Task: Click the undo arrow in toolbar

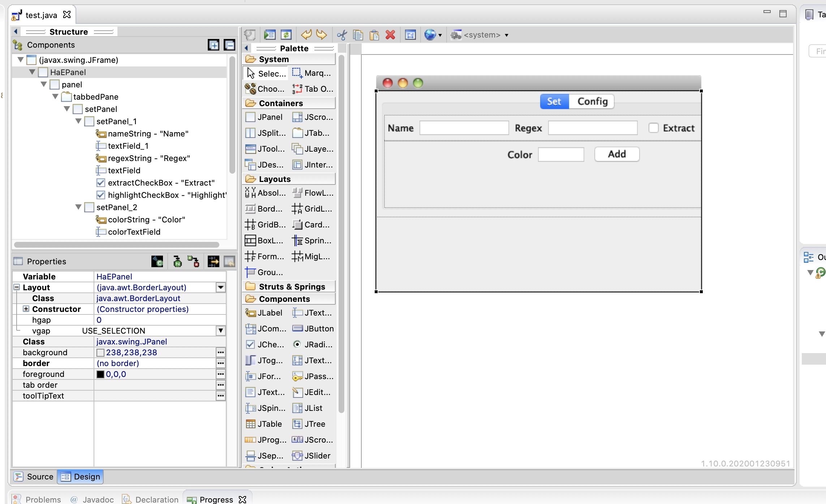Action: pyautogui.click(x=306, y=35)
